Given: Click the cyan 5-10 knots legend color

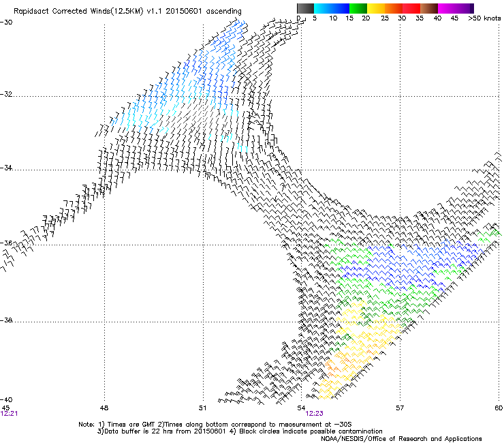Looking at the screenshot, I should [322, 8].
